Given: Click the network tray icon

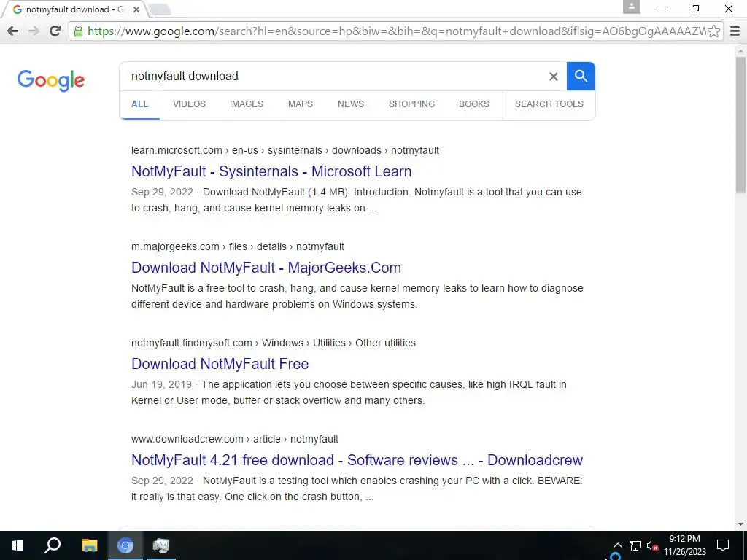Looking at the screenshot, I should [x=635, y=545].
